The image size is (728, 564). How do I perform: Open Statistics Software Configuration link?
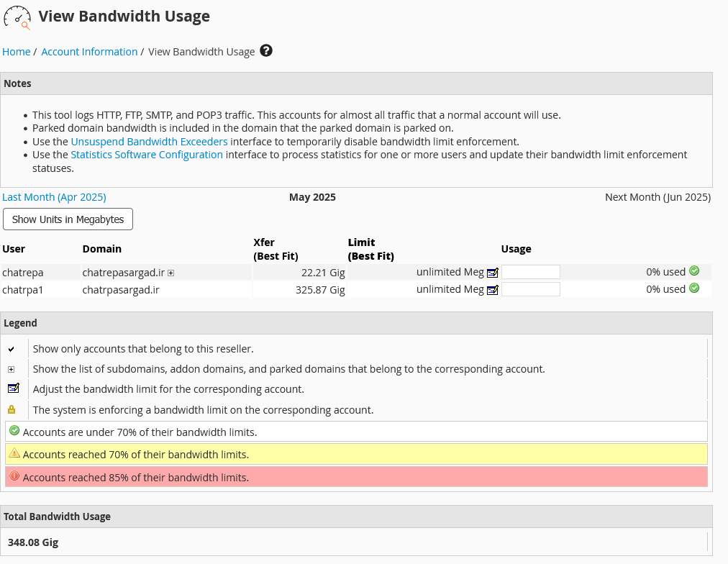[147, 155]
